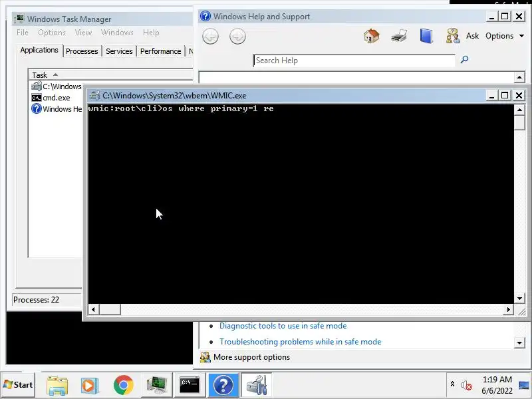This screenshot has width=532, height=399.
Task: Switch to Command Prompt taskbar button
Action: pos(190,385)
